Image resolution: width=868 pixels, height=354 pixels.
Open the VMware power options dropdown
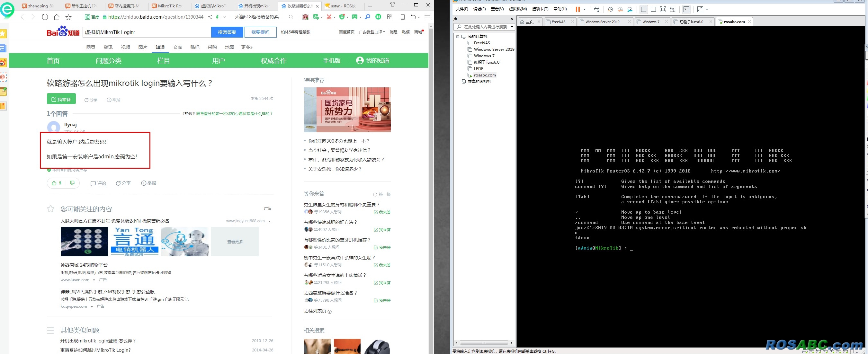(x=584, y=9)
